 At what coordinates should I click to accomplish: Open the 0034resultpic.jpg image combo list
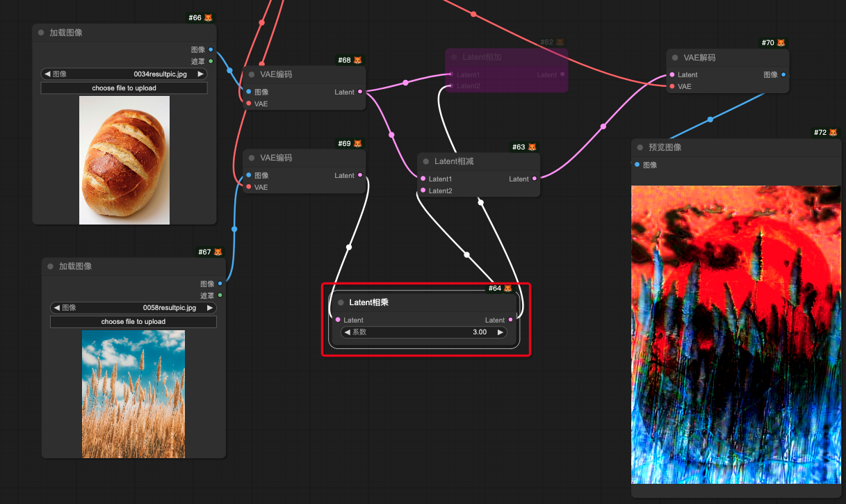pos(124,74)
